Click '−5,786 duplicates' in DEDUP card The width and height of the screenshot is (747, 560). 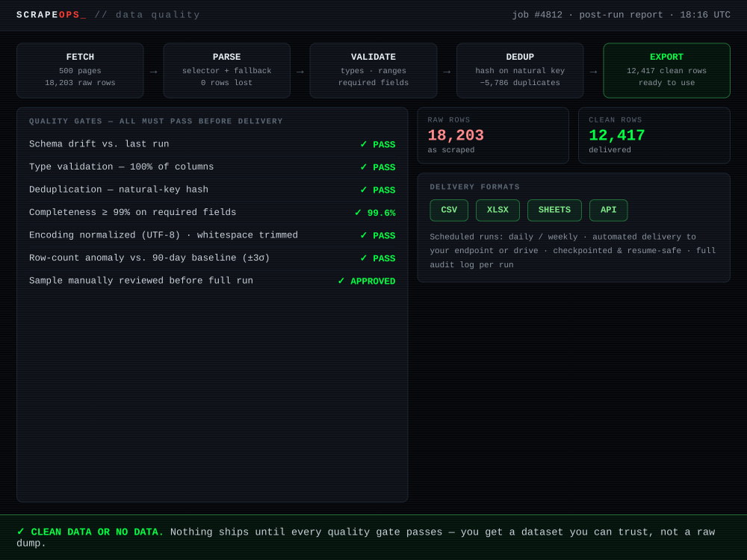pyautogui.click(x=520, y=83)
